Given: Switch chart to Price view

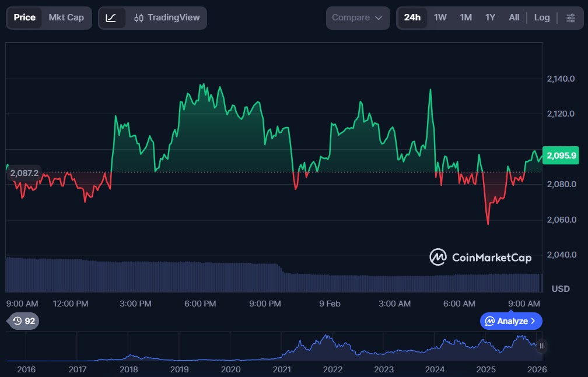Looking at the screenshot, I should click(24, 17).
